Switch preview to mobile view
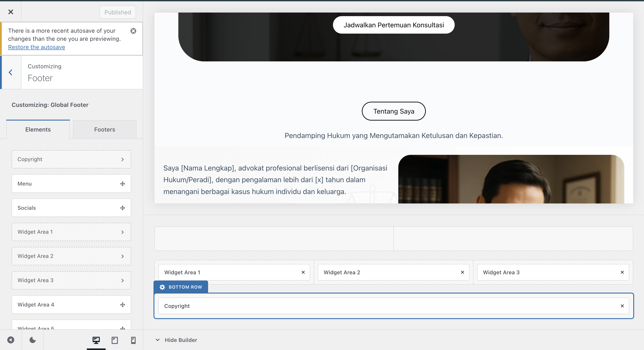This screenshot has width=644, height=350. (x=133, y=340)
